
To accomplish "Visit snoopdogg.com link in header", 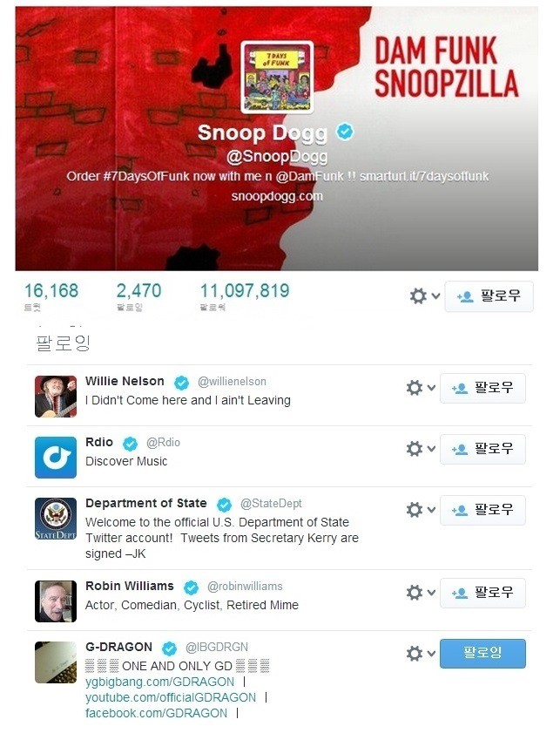I will pyautogui.click(x=277, y=196).
